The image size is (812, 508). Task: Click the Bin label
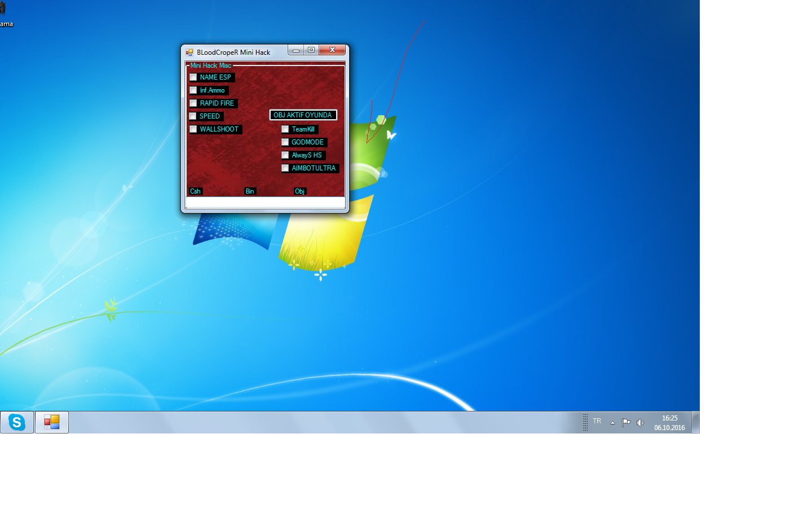[x=250, y=191]
